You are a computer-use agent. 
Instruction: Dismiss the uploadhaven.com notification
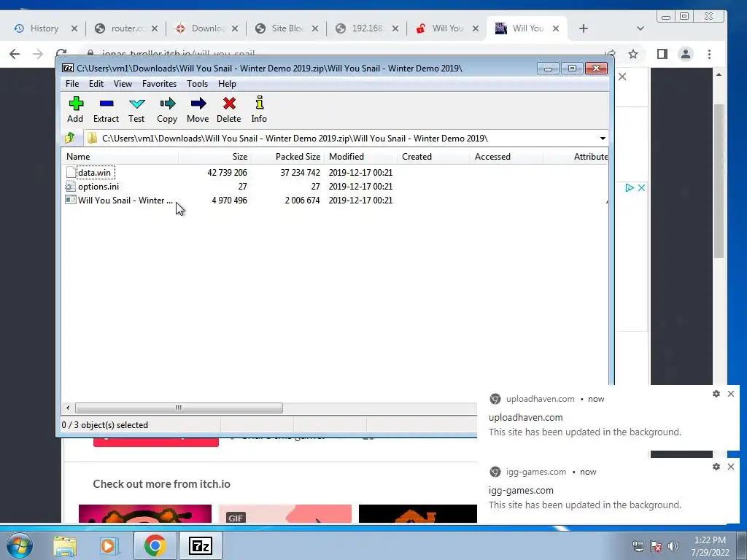point(731,394)
